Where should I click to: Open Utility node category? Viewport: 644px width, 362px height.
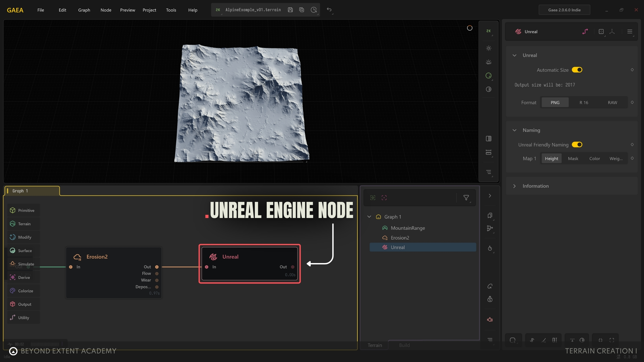(23, 318)
